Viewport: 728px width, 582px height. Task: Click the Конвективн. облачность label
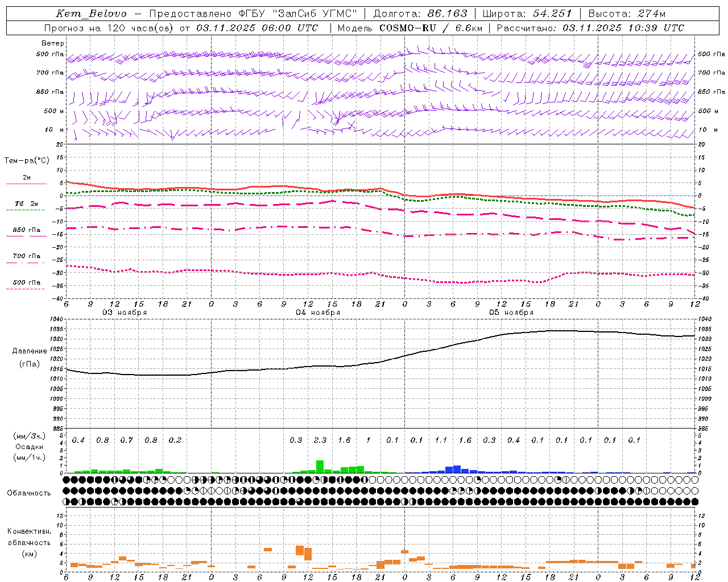coord(29,537)
